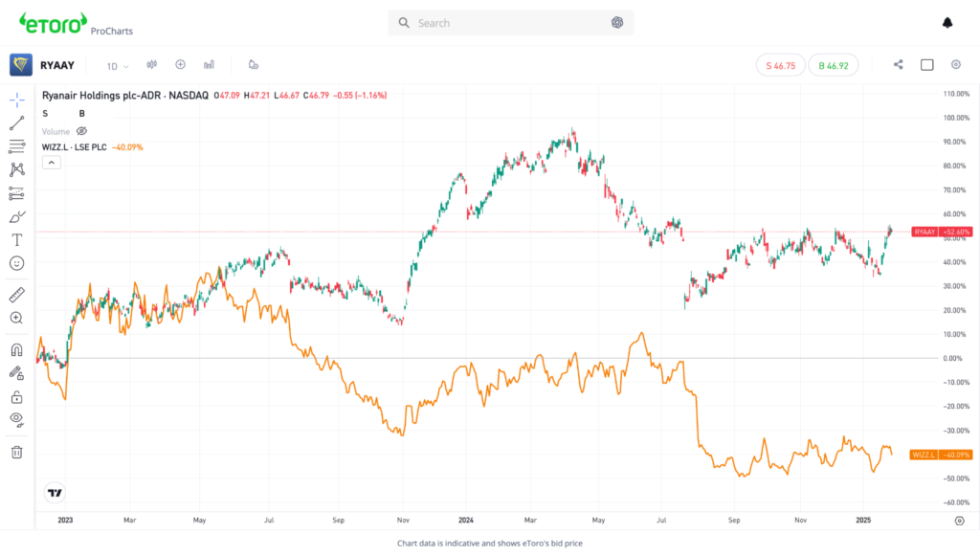
Task: Focus the Search input field
Action: pyautogui.click(x=511, y=23)
